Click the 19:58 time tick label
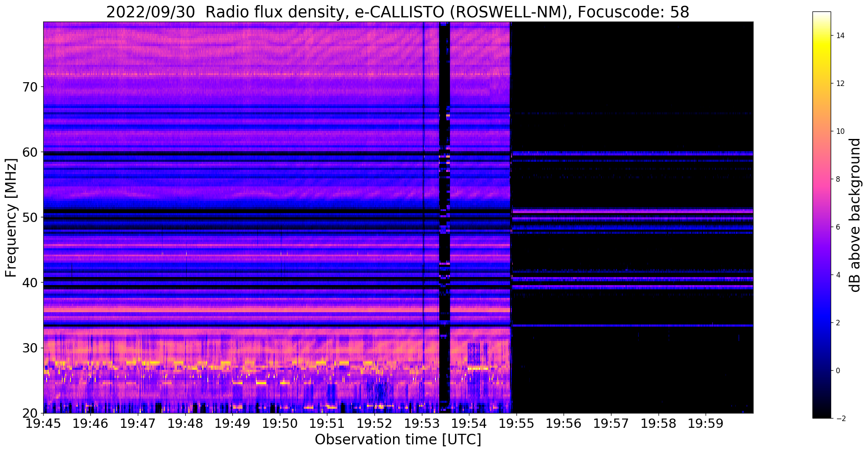The width and height of the screenshot is (868, 452). tap(659, 423)
